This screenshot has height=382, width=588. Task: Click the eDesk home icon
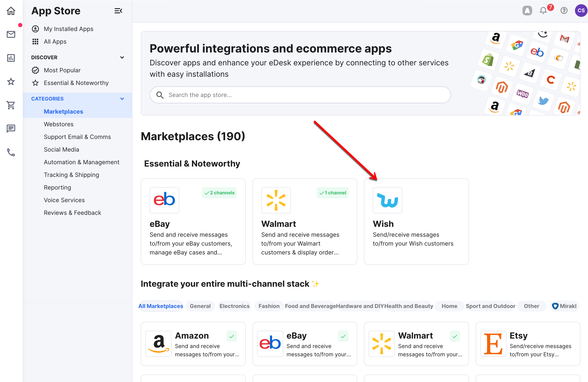[x=11, y=11]
